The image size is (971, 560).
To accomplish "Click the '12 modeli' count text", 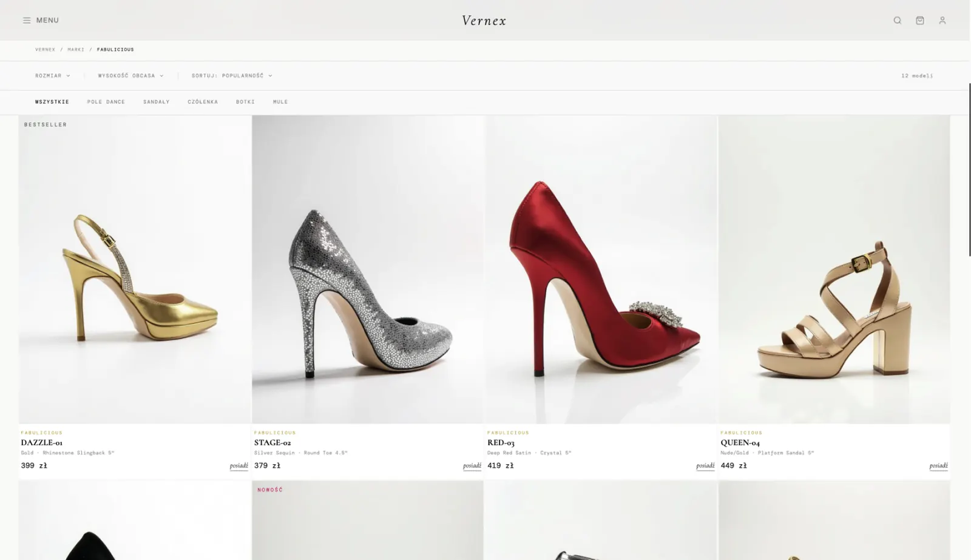I will point(917,76).
